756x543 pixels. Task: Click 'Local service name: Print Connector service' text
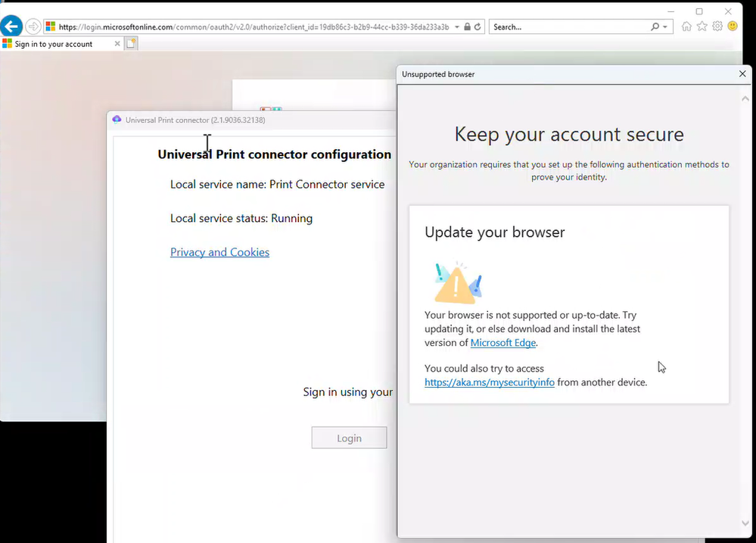(277, 184)
